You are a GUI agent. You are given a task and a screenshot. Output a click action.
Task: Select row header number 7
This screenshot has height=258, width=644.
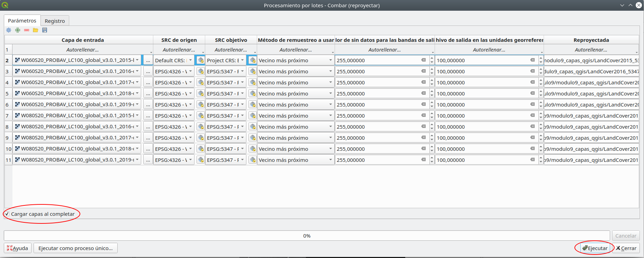tap(8, 116)
